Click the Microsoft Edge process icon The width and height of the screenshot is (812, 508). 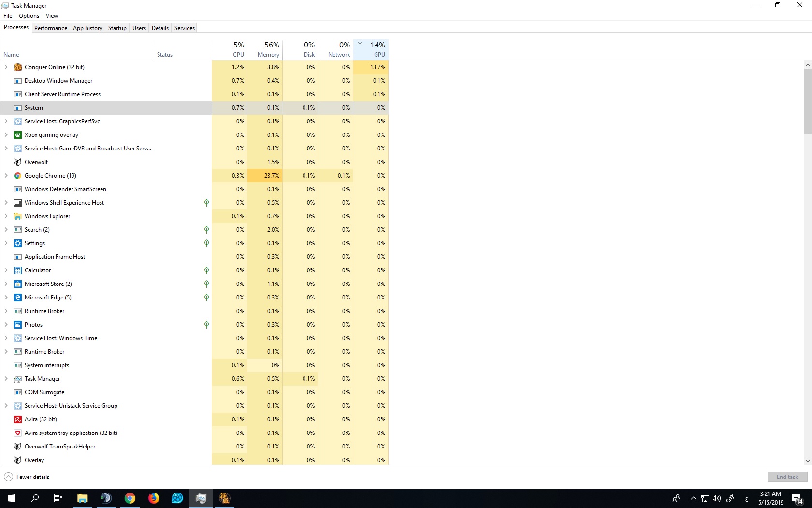pyautogui.click(x=18, y=298)
